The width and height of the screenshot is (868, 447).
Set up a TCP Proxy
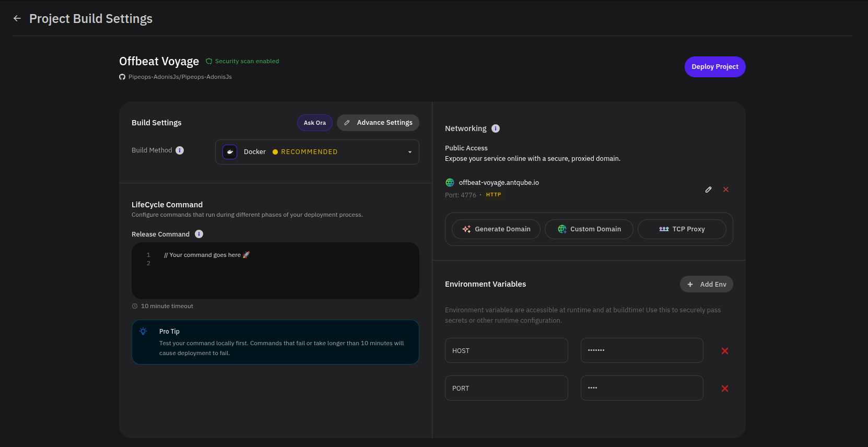point(682,229)
